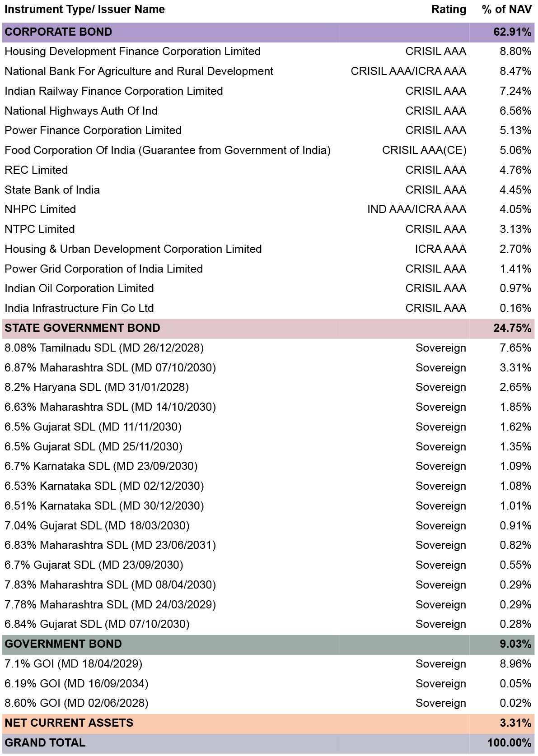Click the Rating column header
538x756 pixels.
tap(449, 9)
